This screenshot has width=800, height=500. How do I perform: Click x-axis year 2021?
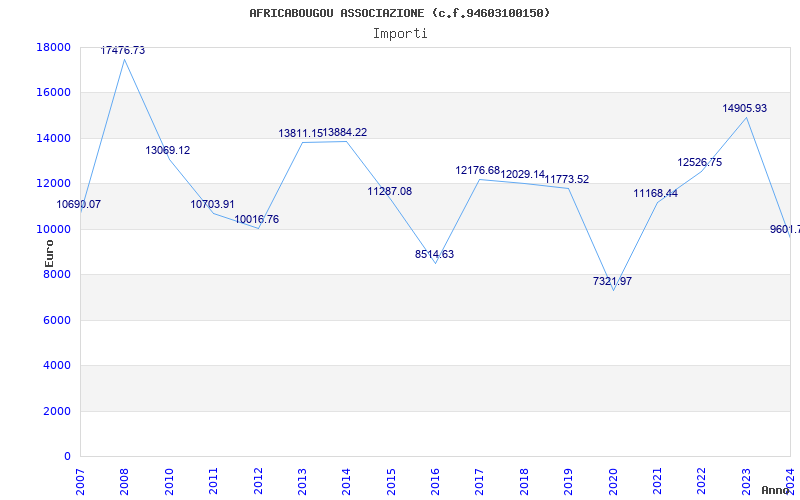click(657, 481)
